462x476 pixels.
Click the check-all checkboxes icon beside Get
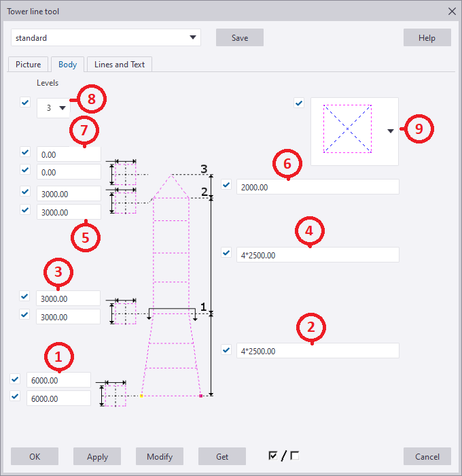pyautogui.click(x=273, y=456)
